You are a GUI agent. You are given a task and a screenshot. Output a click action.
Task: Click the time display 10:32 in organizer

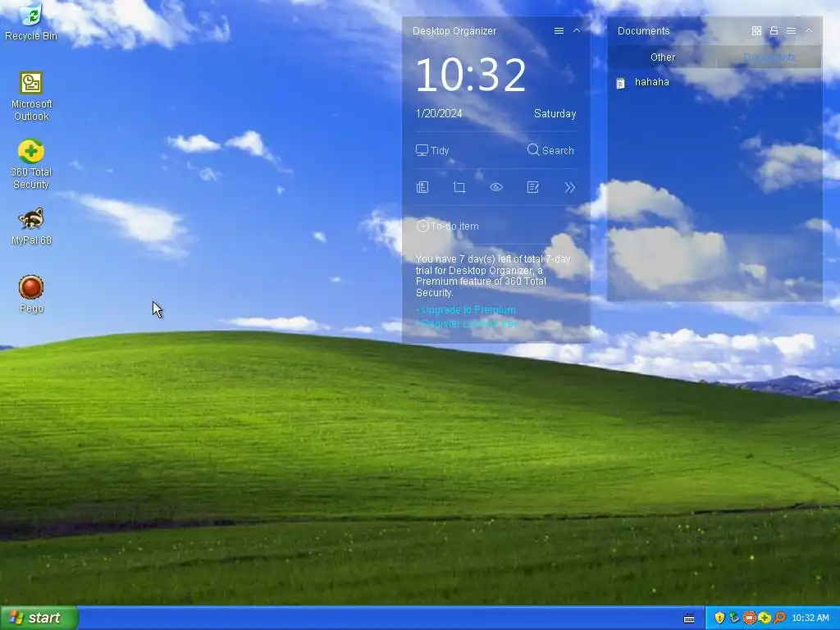pyautogui.click(x=471, y=75)
